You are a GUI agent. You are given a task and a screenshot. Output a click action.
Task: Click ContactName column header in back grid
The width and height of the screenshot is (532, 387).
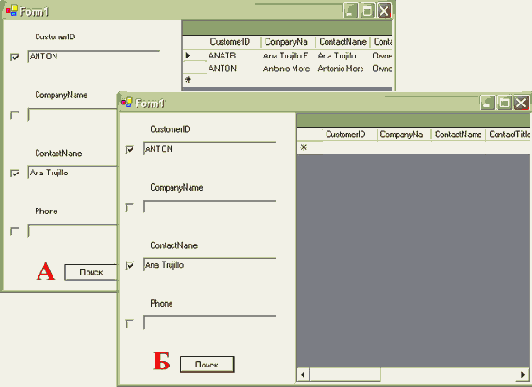343,42
